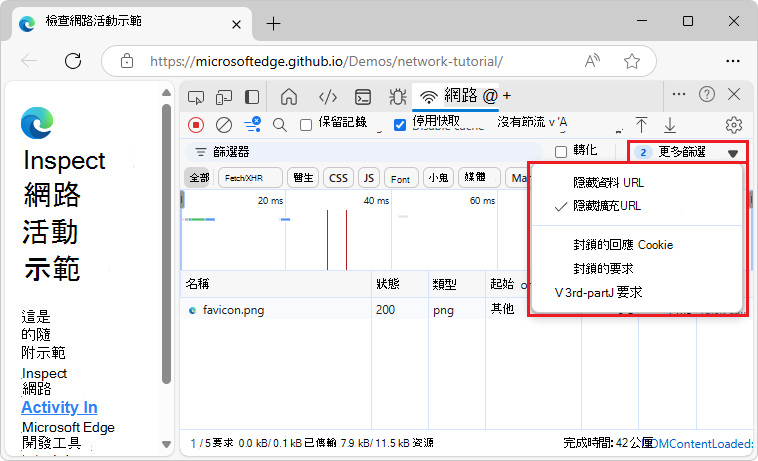Click the browser back arrow
758x461 pixels.
coord(29,61)
